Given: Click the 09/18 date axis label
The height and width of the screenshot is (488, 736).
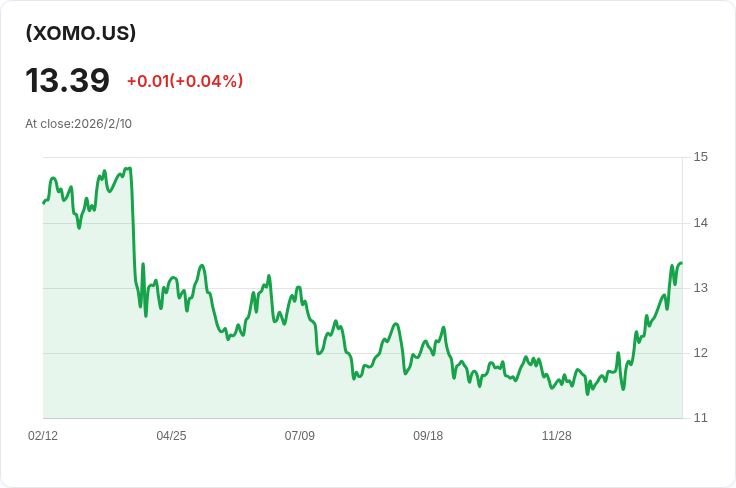Looking at the screenshot, I should point(428,436).
